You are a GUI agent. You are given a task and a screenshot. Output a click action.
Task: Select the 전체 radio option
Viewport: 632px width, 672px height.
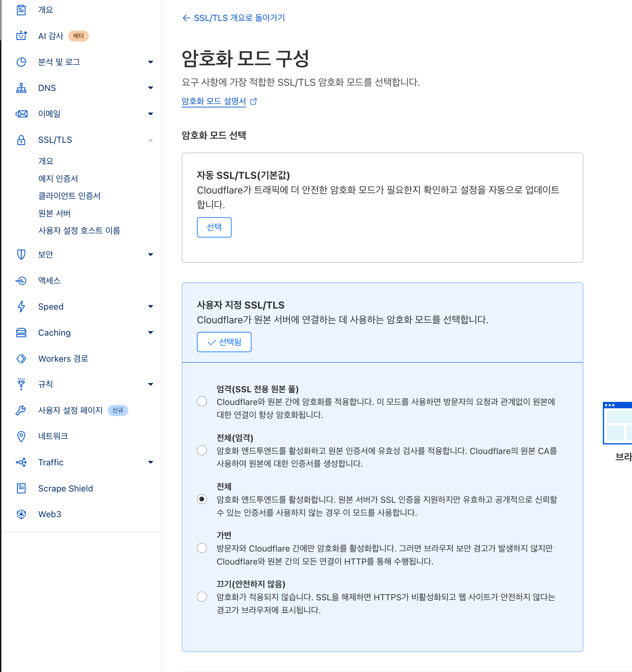pyautogui.click(x=202, y=499)
